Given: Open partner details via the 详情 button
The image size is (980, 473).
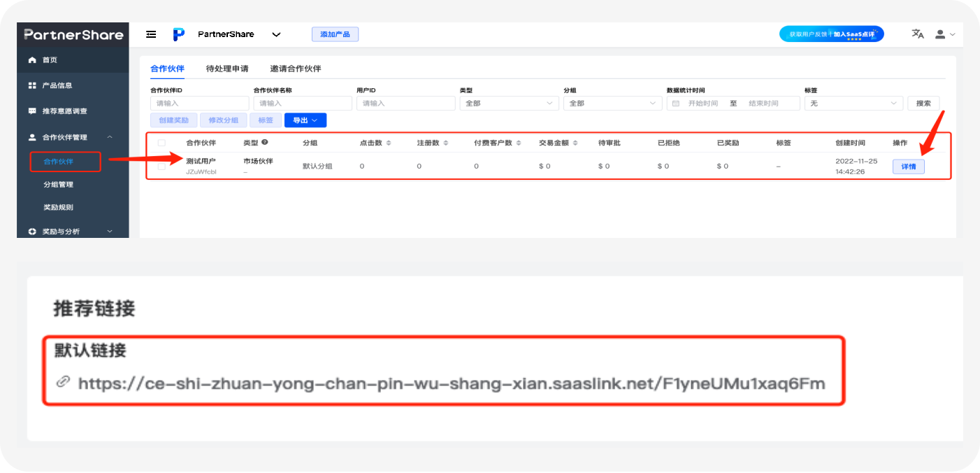Looking at the screenshot, I should click(x=908, y=166).
